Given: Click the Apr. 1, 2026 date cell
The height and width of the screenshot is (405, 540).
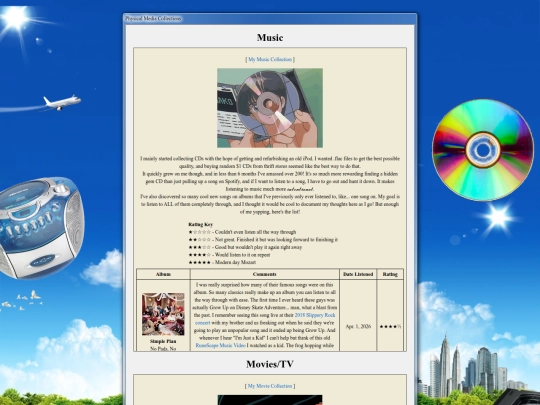Looking at the screenshot, I should coord(358,326).
